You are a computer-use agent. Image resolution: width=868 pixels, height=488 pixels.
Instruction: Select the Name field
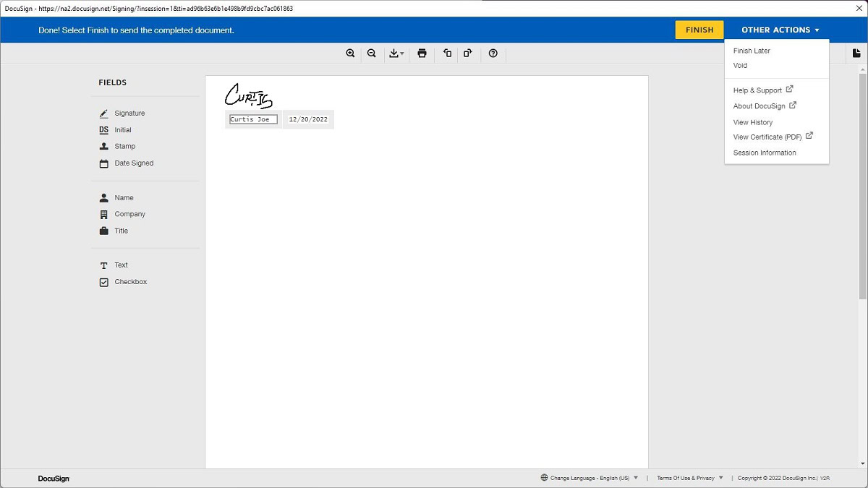pos(116,198)
